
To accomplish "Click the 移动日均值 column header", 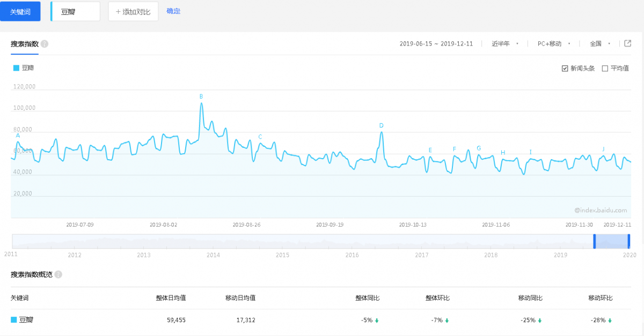I will pyautogui.click(x=240, y=298).
